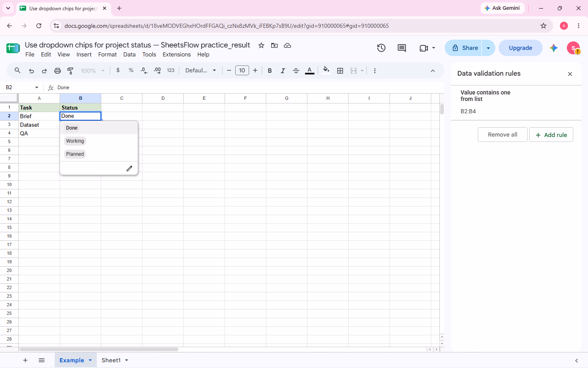Click the Remove all button
The height and width of the screenshot is (368, 588).
click(x=503, y=135)
